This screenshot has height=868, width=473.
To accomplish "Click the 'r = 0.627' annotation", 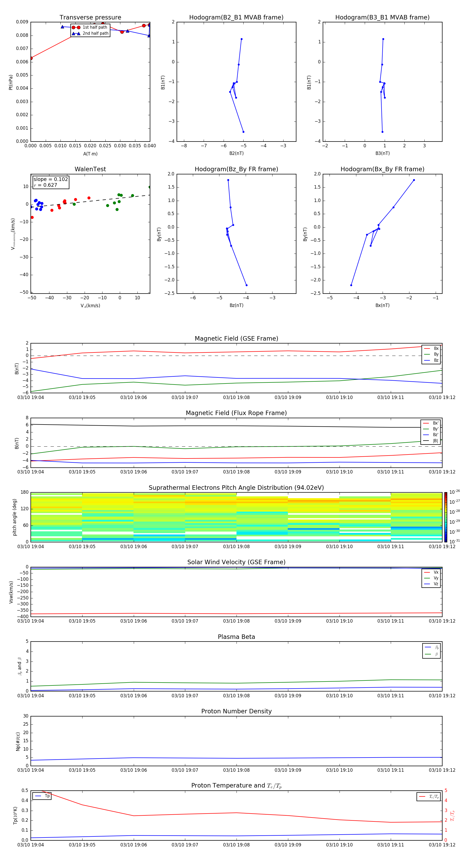I will (x=45, y=185).
